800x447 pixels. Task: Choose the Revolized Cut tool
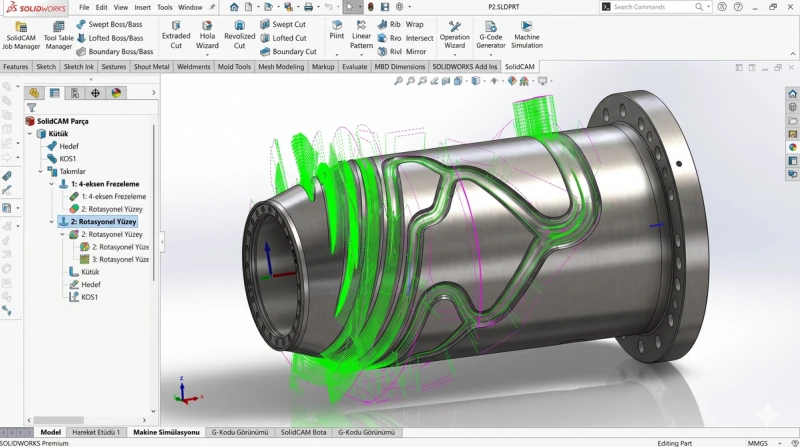[239, 35]
